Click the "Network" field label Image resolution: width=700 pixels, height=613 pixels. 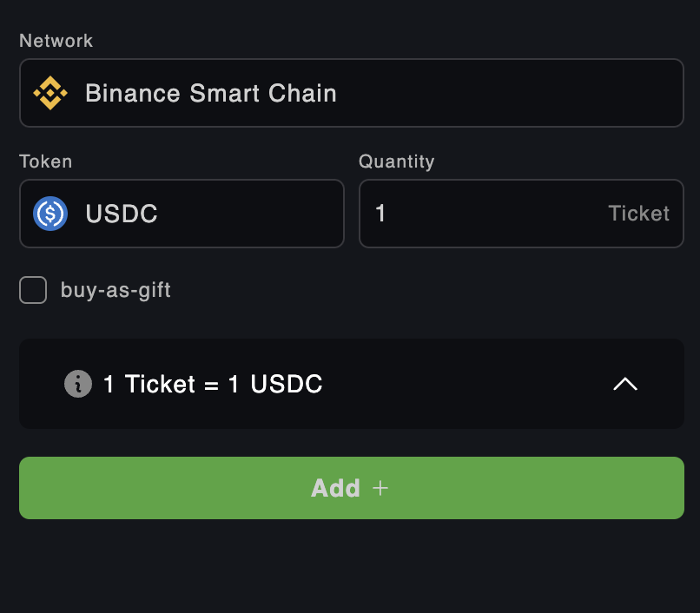(x=56, y=41)
